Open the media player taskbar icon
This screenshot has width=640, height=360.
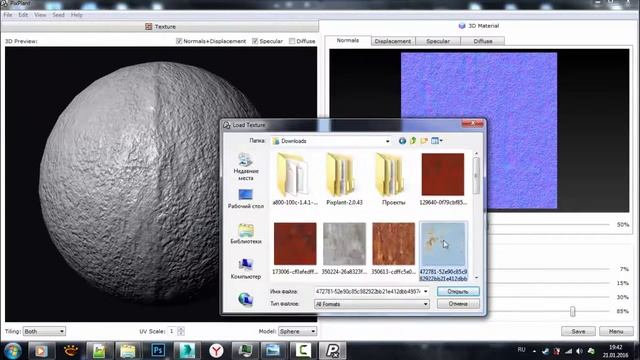point(40,351)
